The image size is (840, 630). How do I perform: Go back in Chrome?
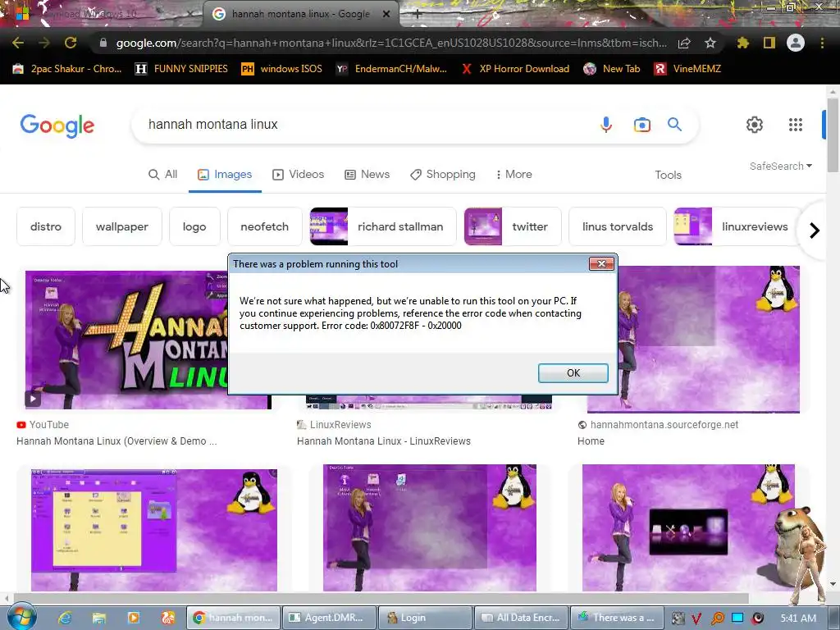(18, 43)
